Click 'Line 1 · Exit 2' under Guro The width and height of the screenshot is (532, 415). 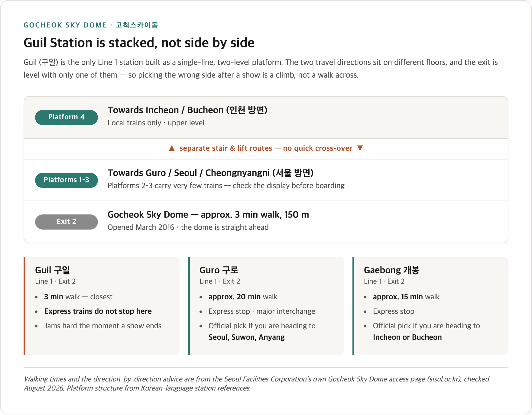click(220, 281)
